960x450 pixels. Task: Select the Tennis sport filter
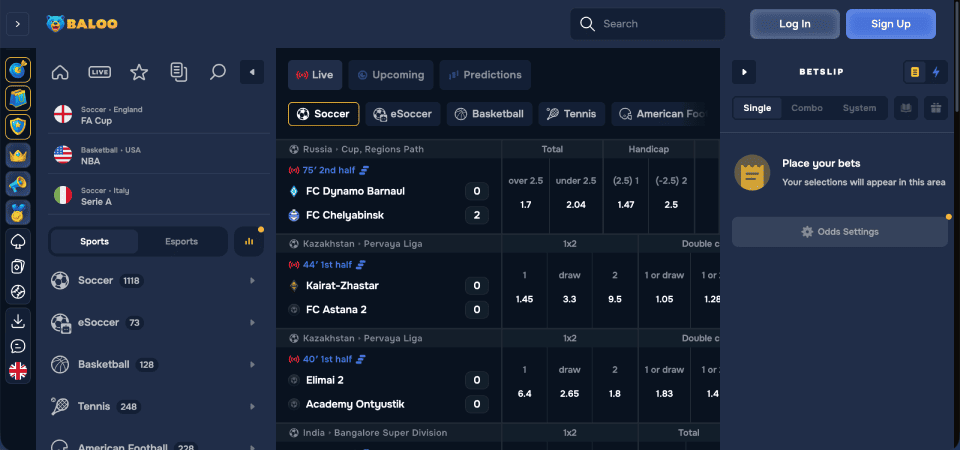coord(572,114)
